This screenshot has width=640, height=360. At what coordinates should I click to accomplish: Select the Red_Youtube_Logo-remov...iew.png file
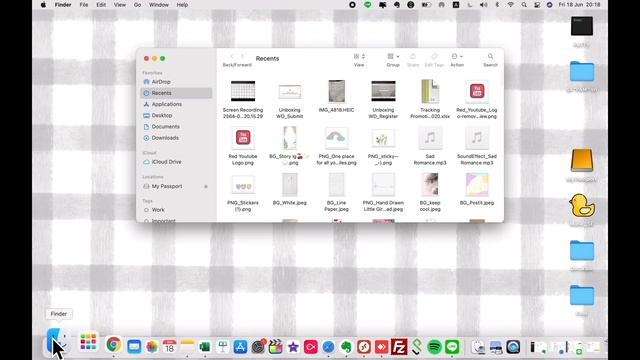pos(477,99)
